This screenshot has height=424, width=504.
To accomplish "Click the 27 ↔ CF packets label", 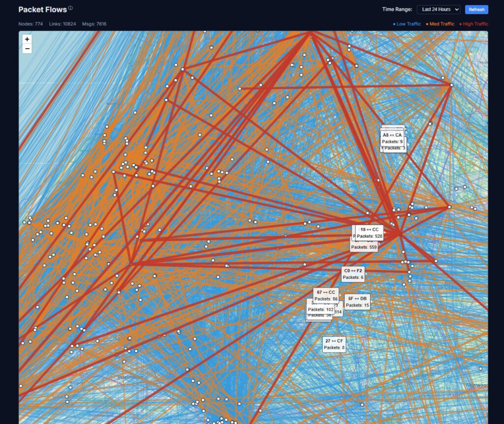I will pos(334,344).
